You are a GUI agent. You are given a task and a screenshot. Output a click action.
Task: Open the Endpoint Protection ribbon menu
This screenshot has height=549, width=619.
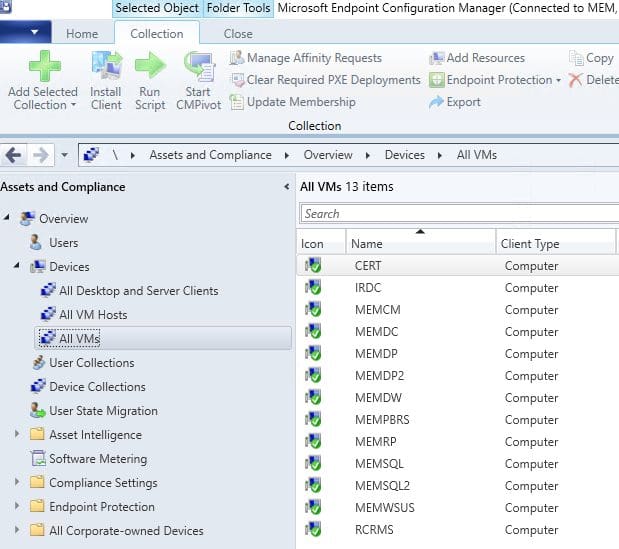pos(495,80)
